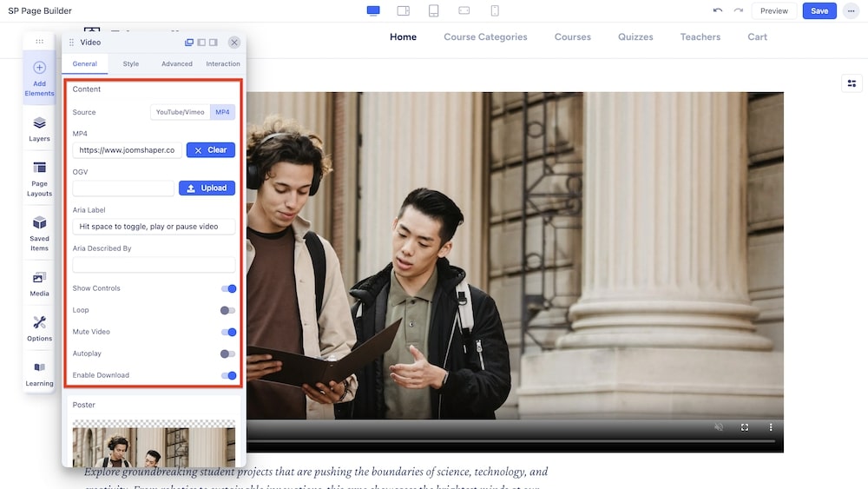Enable the Autoplay toggle
Screen dimensions: 868x489
click(227, 354)
